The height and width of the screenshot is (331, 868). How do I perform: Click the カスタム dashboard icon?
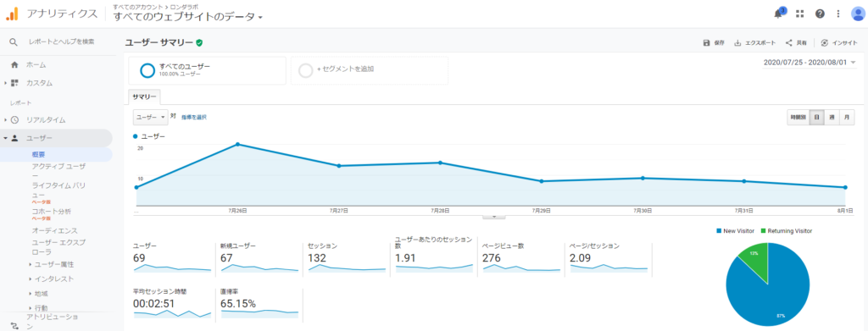15,83
